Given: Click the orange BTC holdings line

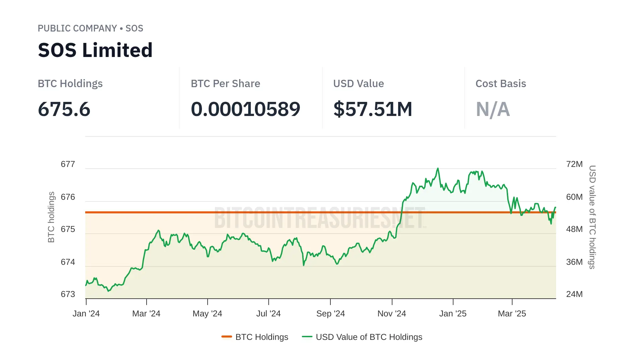Looking at the screenshot, I should 151,212.
